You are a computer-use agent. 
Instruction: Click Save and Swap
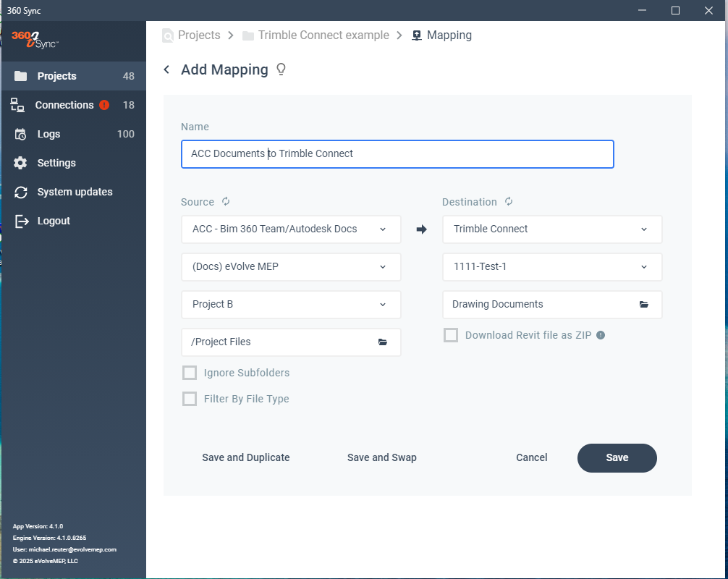pos(381,458)
